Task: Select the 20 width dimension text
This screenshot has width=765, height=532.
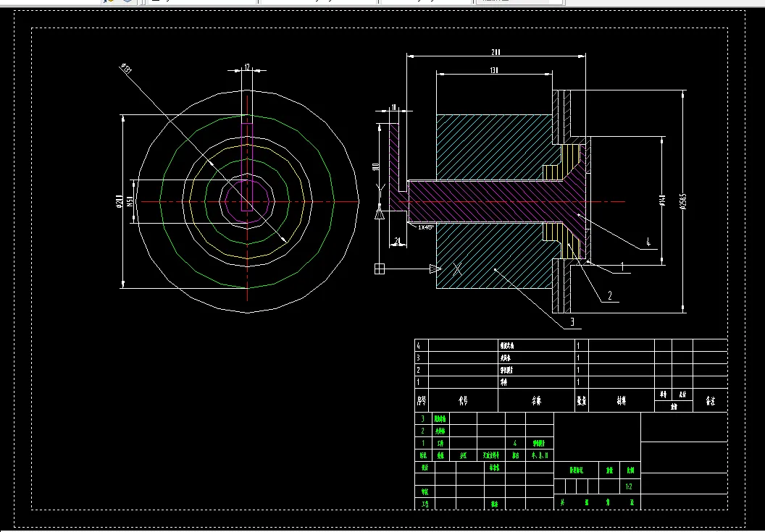Action: click(x=397, y=241)
